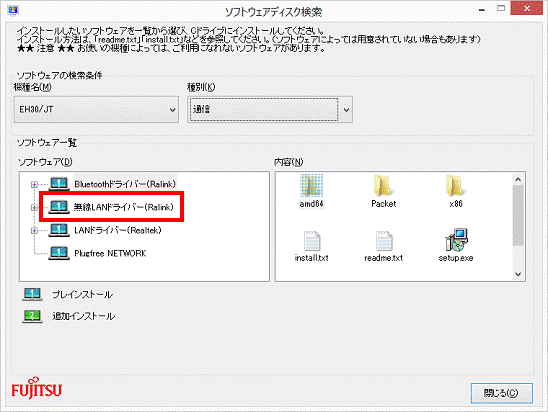Click the Bluetoothドライバー laptop icon

click(x=59, y=184)
